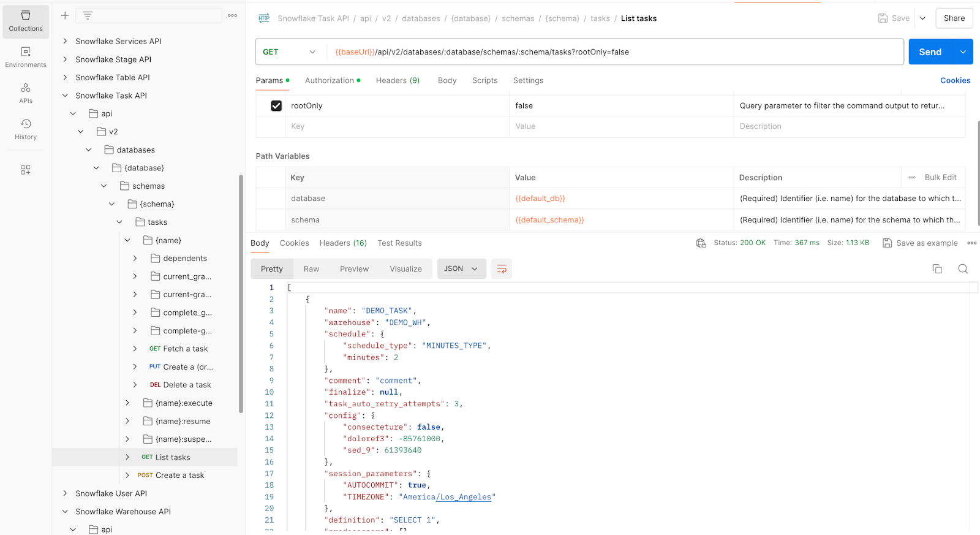Open the Environments sidebar panel
980x535 pixels.
pyautogui.click(x=26, y=57)
